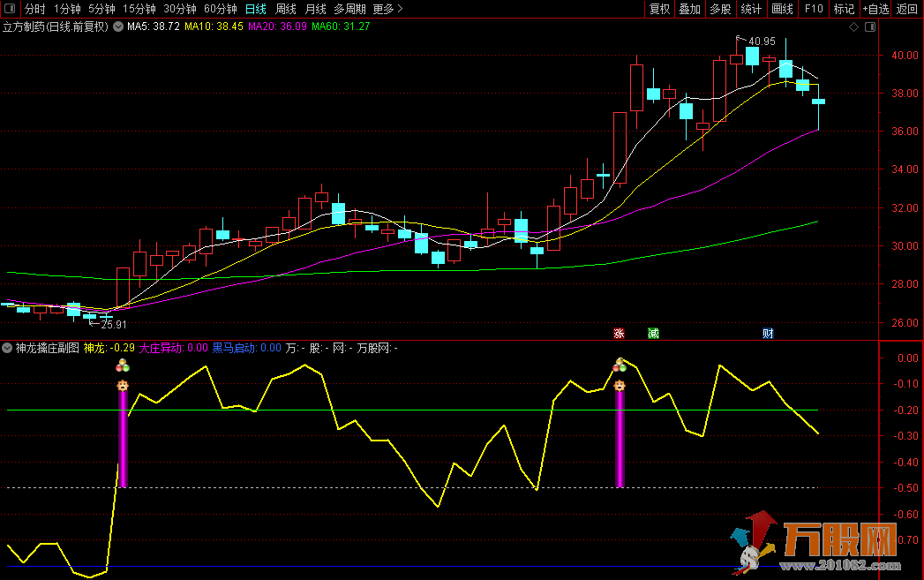Open the 更多 periods expander

click(x=387, y=10)
